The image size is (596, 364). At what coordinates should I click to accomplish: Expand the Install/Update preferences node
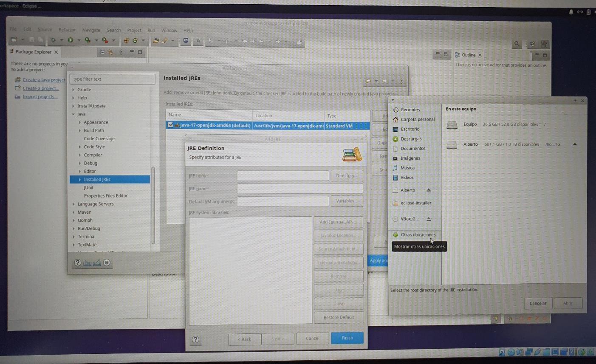click(73, 106)
